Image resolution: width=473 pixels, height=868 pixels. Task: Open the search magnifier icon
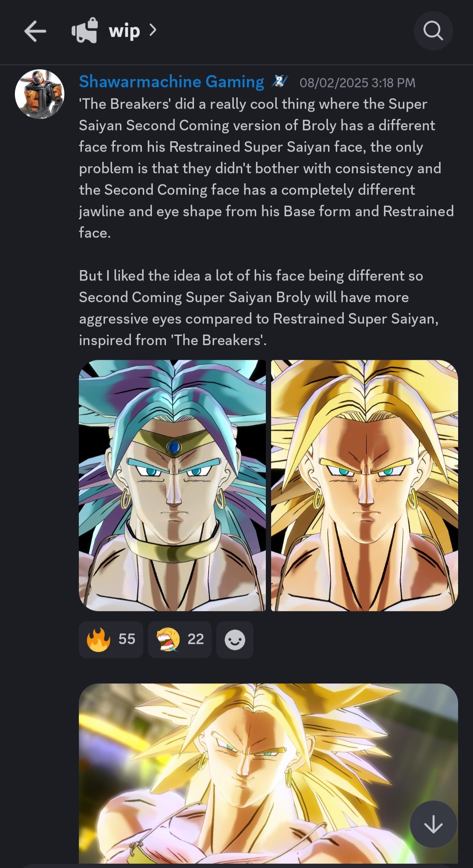[433, 31]
